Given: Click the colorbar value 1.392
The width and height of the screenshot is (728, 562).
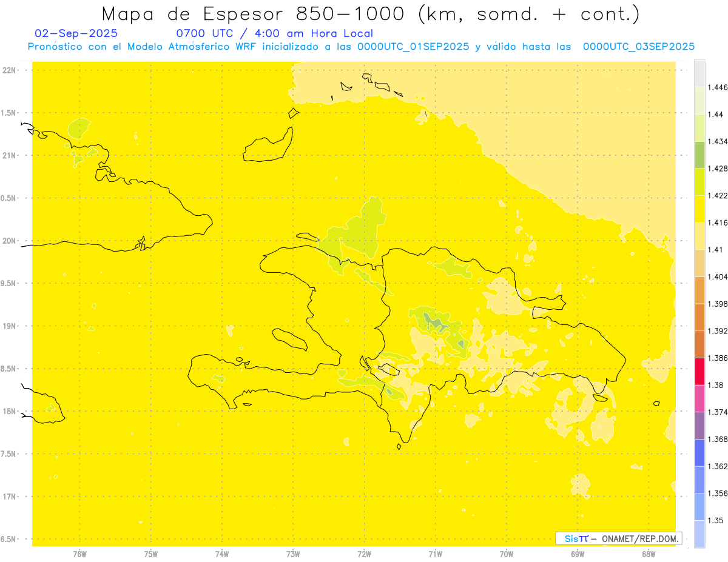Looking at the screenshot, I should 716,331.
